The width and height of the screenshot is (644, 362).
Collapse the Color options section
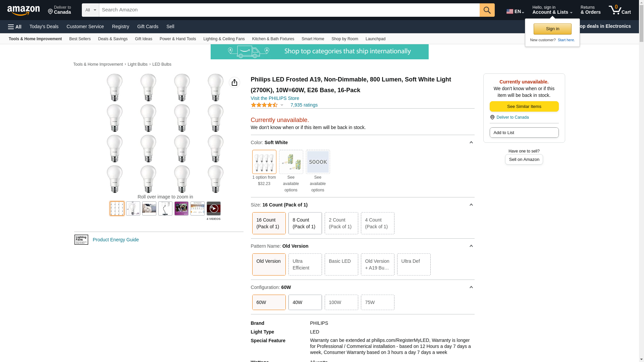coord(471,142)
